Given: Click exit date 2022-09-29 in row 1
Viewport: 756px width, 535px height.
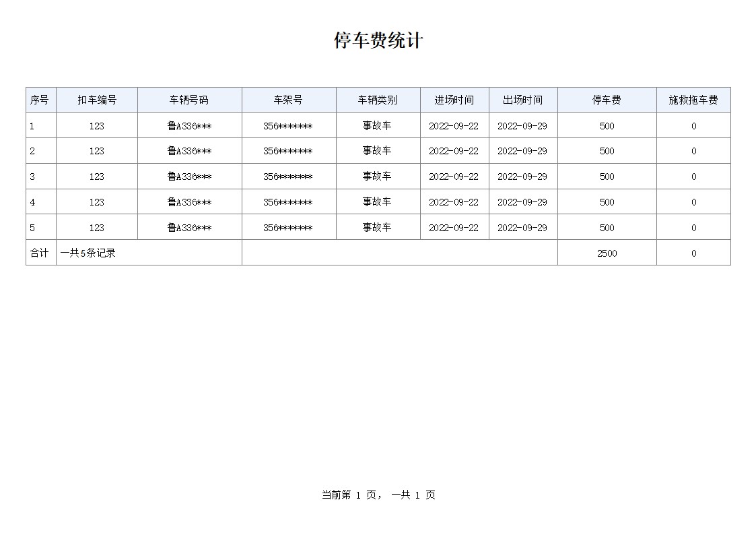Looking at the screenshot, I should (522, 127).
